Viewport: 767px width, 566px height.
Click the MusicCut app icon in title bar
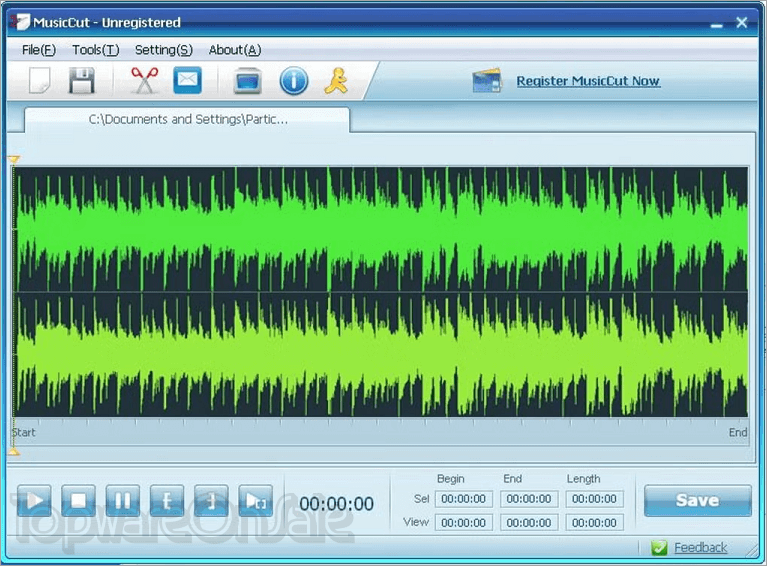[x=21, y=22]
